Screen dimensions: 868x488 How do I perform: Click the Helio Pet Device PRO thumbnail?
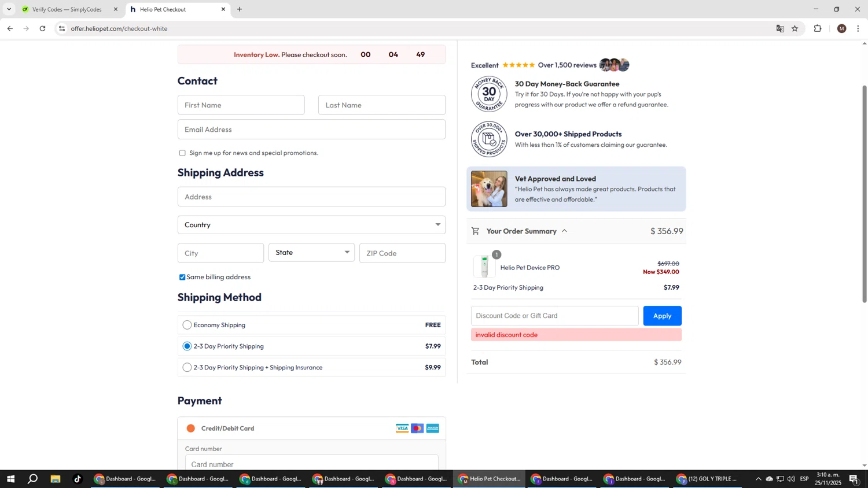pos(484,267)
